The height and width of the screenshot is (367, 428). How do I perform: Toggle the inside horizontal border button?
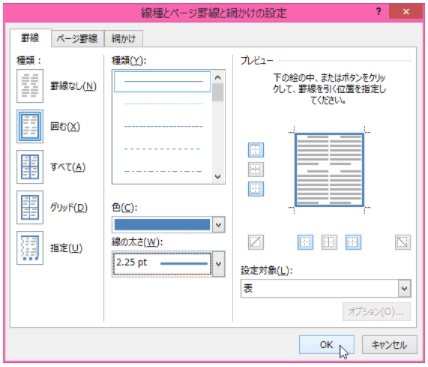click(x=256, y=169)
